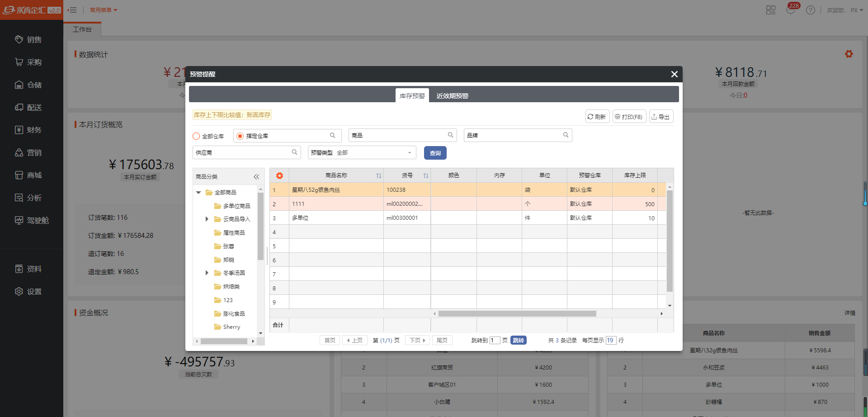Collapse the 全部商品 tree node
The height and width of the screenshot is (417, 868).
pyautogui.click(x=198, y=193)
